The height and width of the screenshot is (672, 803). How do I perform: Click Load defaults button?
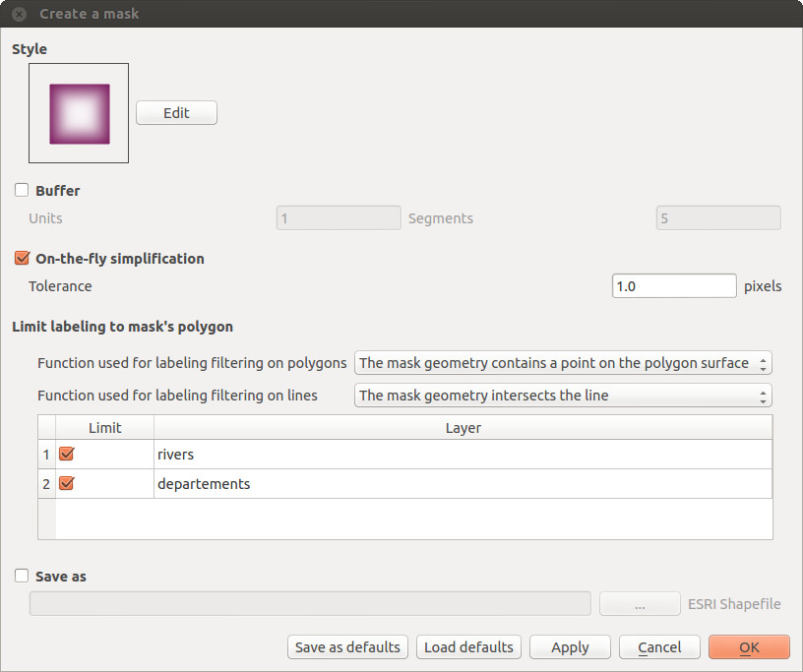coord(468,647)
